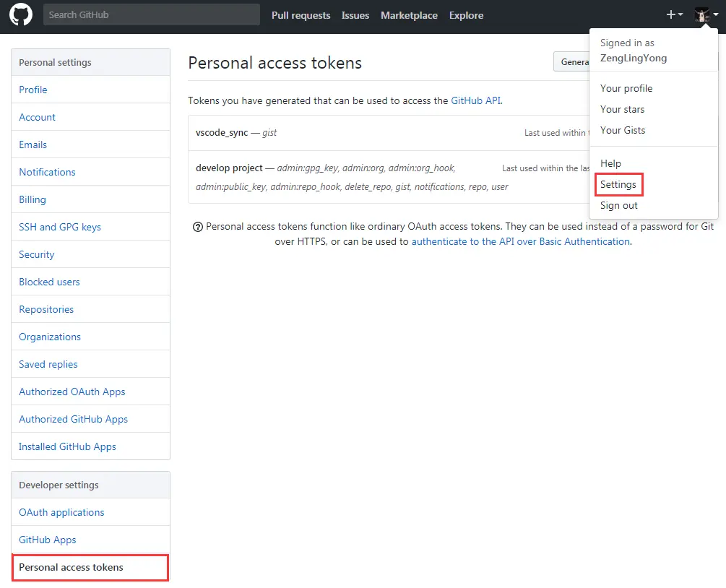Open the develop project token
This screenshot has width=726, height=588.
coord(229,168)
